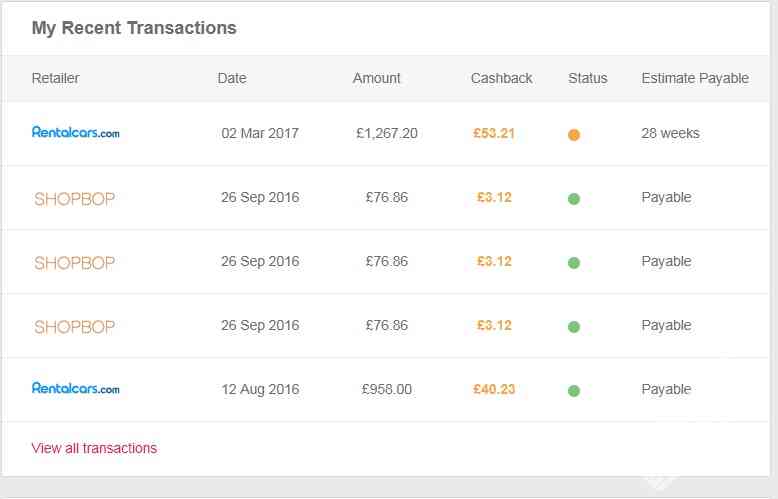The width and height of the screenshot is (778, 499).
Task: Click the Date column header
Action: [x=232, y=78]
